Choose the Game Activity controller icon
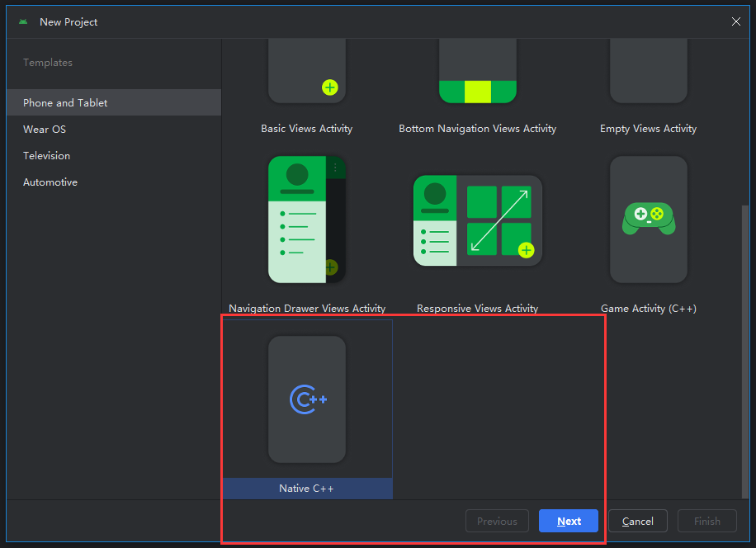The image size is (756, 548). coord(648,220)
